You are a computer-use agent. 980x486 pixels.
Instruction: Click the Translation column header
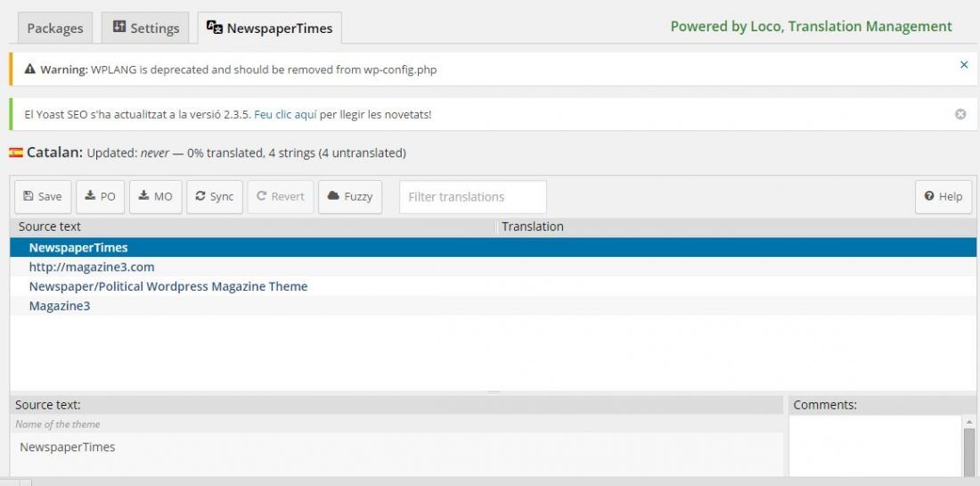[738, 227]
